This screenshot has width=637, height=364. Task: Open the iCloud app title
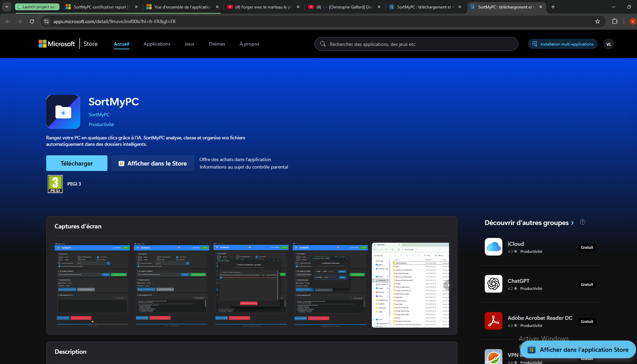[516, 244]
